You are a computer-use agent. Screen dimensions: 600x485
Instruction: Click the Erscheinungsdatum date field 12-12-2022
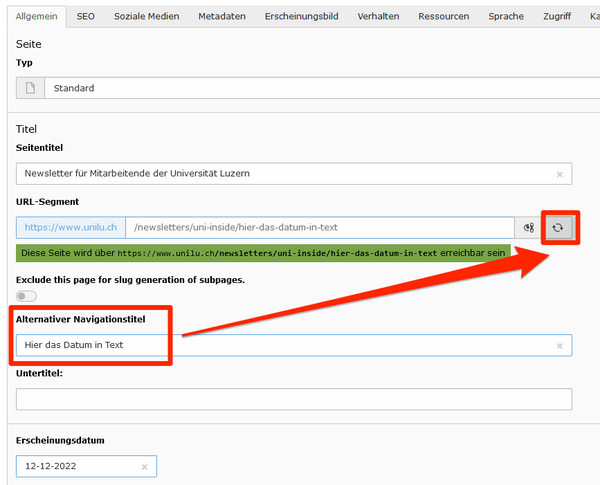(x=86, y=466)
